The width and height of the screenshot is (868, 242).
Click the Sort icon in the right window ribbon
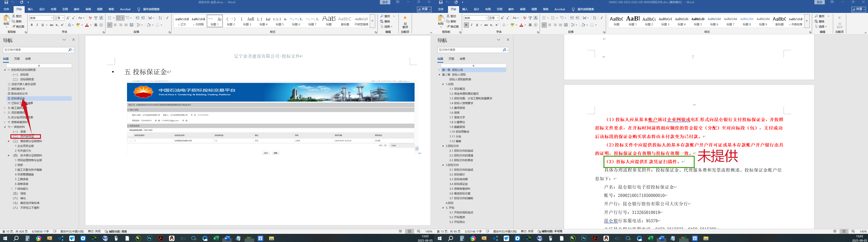594,18
